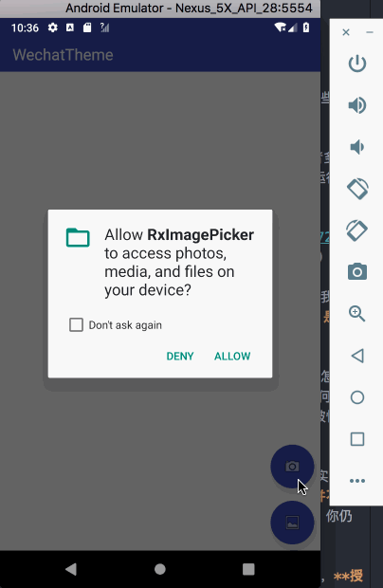
Task: Lower volume with the volume down icon
Action: coord(357,147)
